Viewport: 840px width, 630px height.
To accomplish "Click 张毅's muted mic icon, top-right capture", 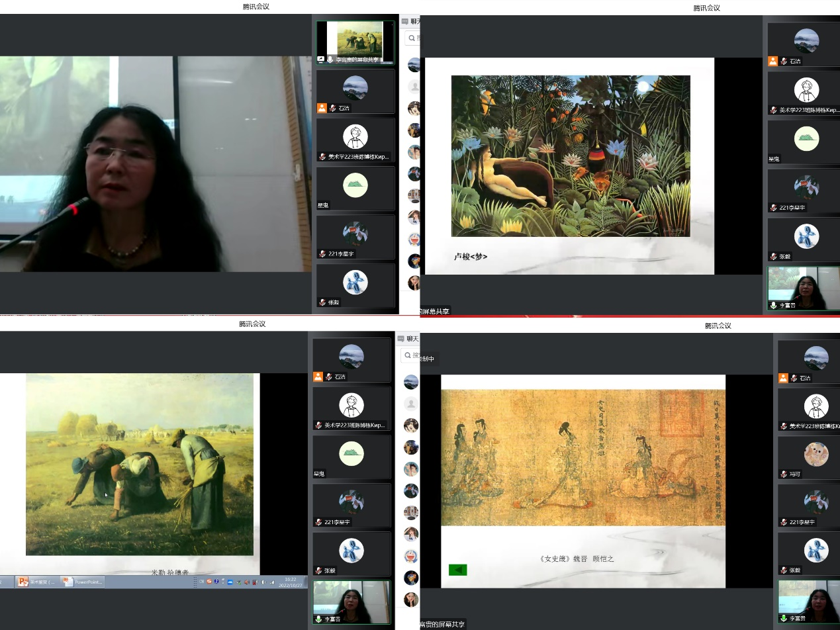I will click(773, 256).
